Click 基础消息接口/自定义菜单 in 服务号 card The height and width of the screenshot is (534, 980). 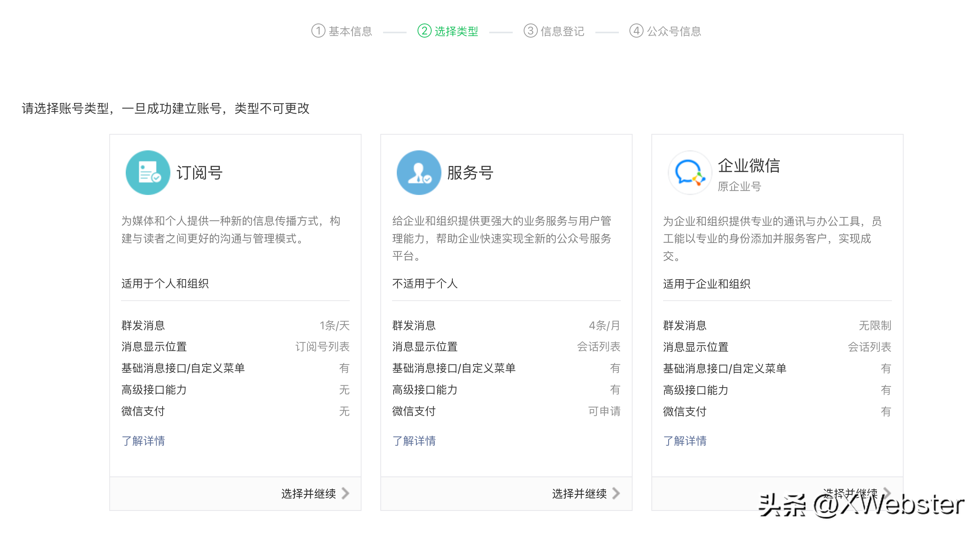454,368
